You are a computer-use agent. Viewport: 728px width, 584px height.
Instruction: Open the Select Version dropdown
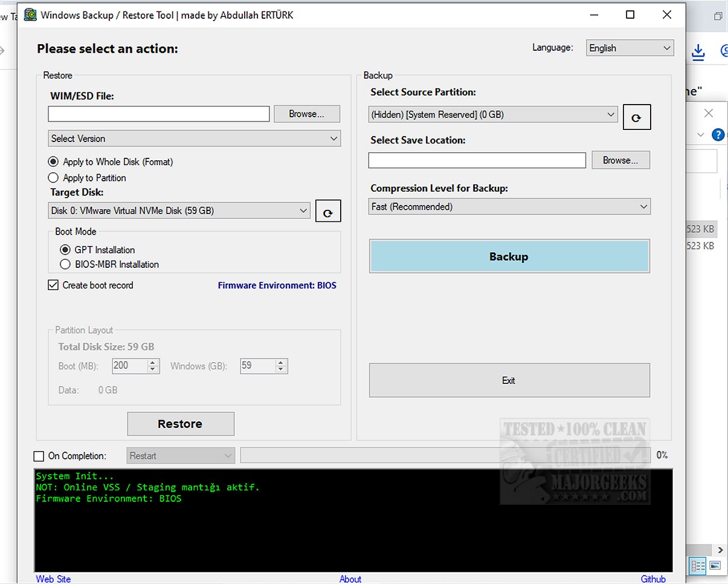pos(195,138)
